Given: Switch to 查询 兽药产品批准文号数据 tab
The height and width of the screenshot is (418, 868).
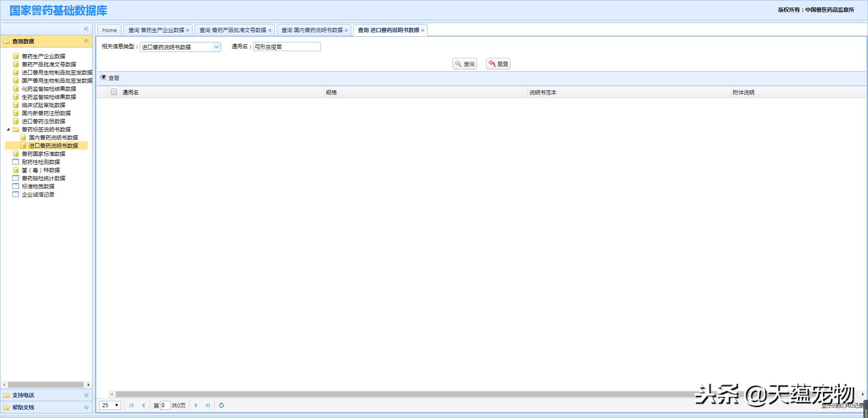Looking at the screenshot, I should click(x=233, y=30).
